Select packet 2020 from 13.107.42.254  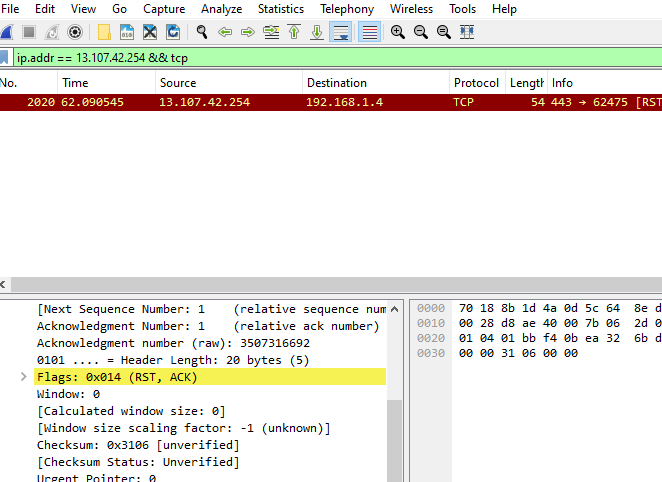[331, 102]
